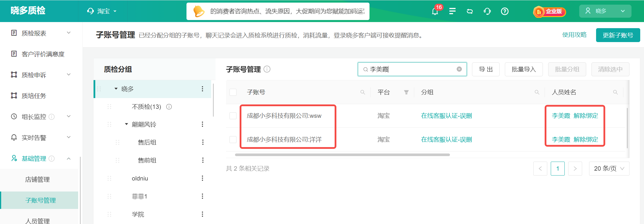Click info icon beside 组长监控
This screenshot has width=644, height=224.
point(52,117)
